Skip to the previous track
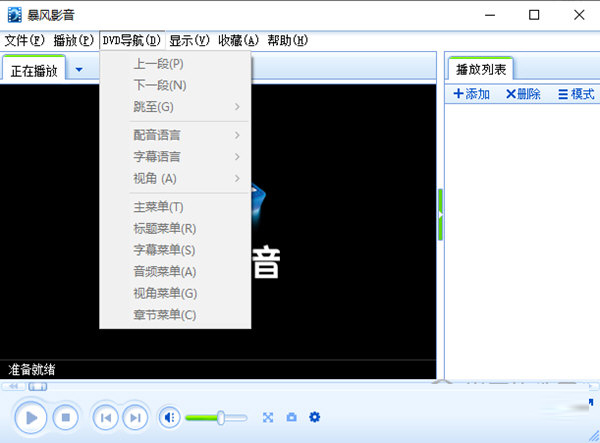The height and width of the screenshot is (443, 600). tap(105, 417)
